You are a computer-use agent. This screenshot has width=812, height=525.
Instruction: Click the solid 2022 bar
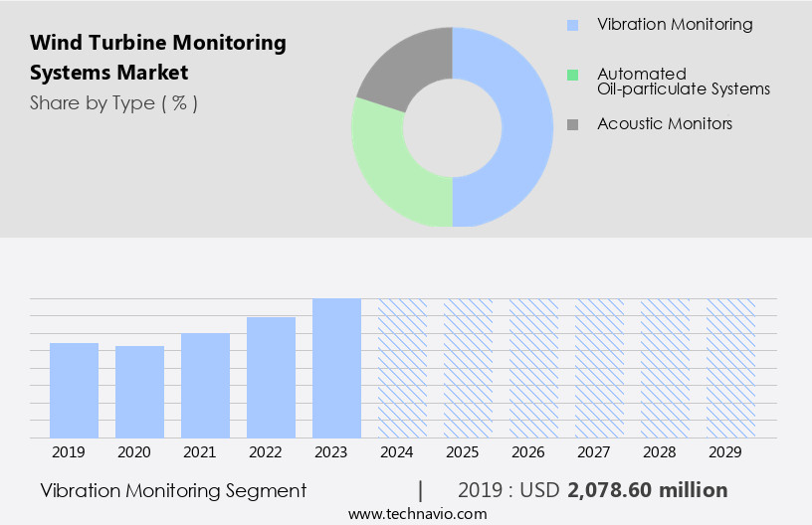click(x=272, y=377)
